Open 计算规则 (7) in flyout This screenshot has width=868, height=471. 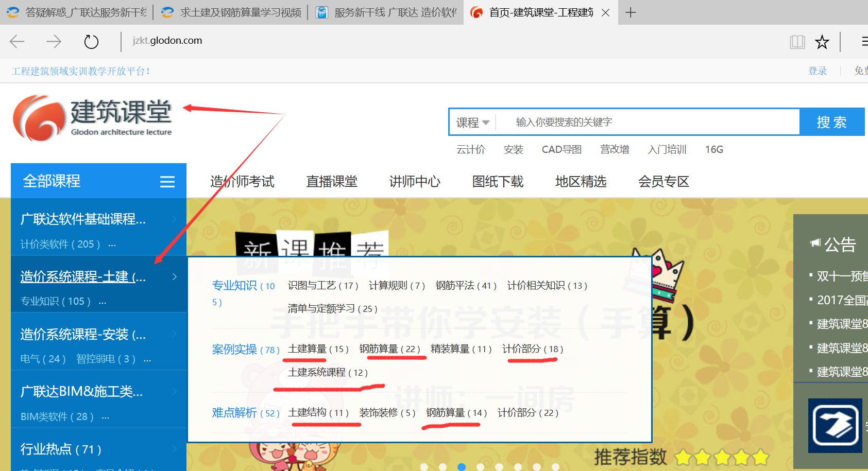[397, 286]
